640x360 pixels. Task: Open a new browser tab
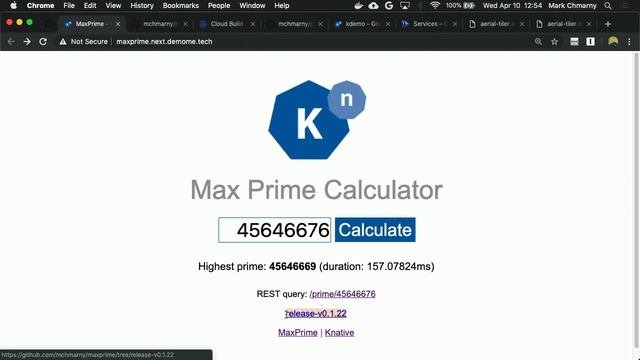tap(608, 24)
